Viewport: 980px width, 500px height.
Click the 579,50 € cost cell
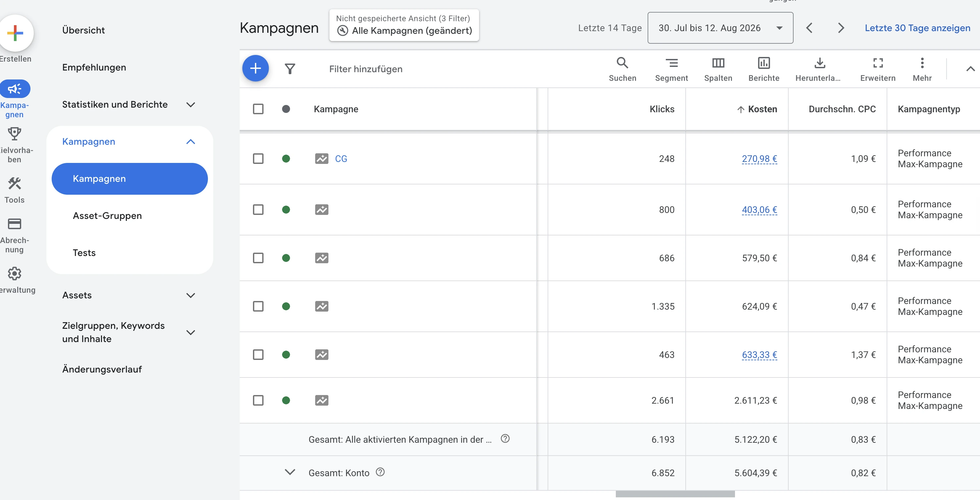(x=759, y=258)
